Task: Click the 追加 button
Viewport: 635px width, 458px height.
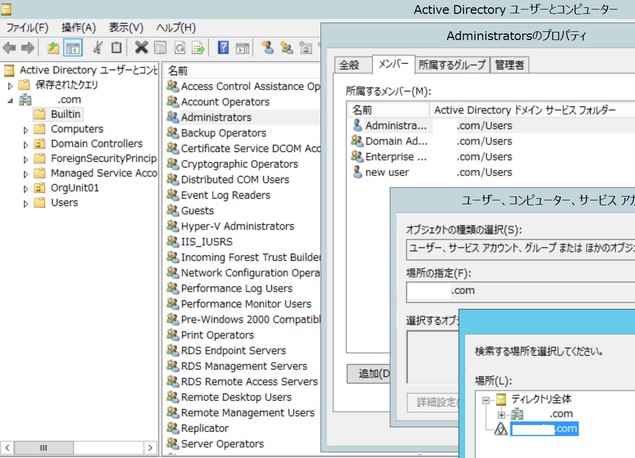Action: point(369,373)
